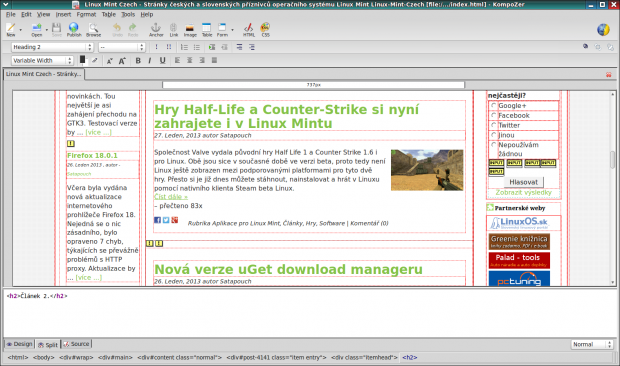Image resolution: width=620 pixels, height=366 pixels.
Task: Select the <body> tag in status bar
Action: pos(43,357)
